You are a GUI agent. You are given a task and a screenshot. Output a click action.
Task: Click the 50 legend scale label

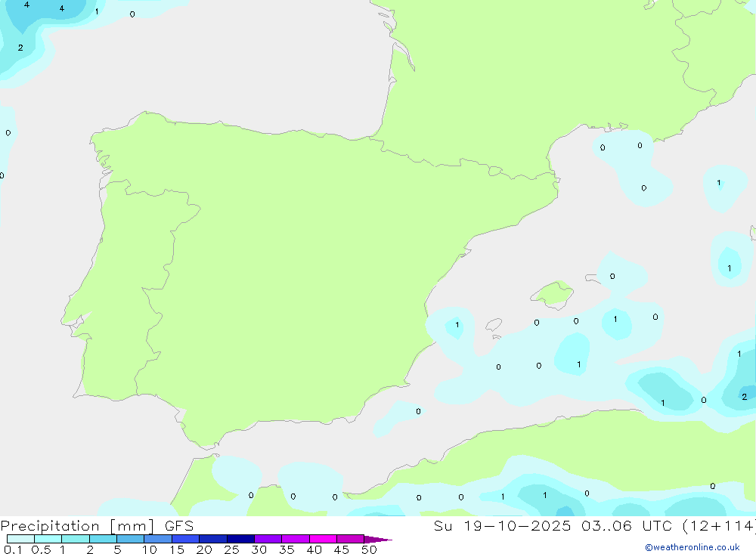tap(369, 549)
